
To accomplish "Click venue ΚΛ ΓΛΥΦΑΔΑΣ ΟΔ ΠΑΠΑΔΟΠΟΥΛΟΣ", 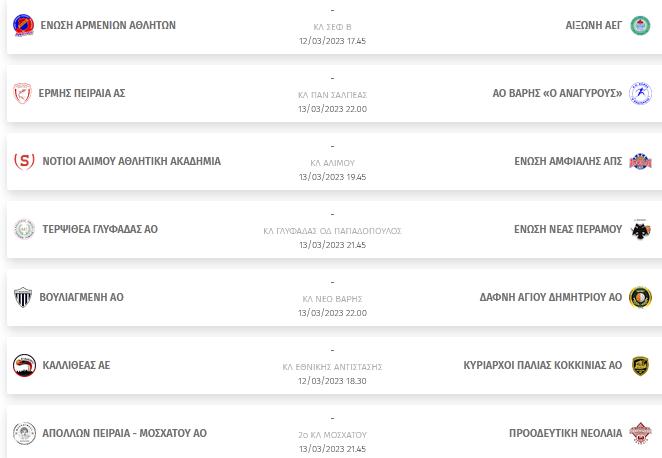I will pyautogui.click(x=332, y=231).
